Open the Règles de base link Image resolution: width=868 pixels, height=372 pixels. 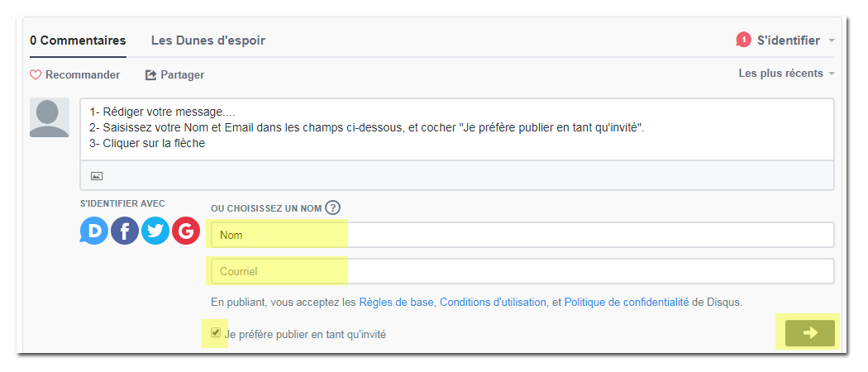click(398, 303)
